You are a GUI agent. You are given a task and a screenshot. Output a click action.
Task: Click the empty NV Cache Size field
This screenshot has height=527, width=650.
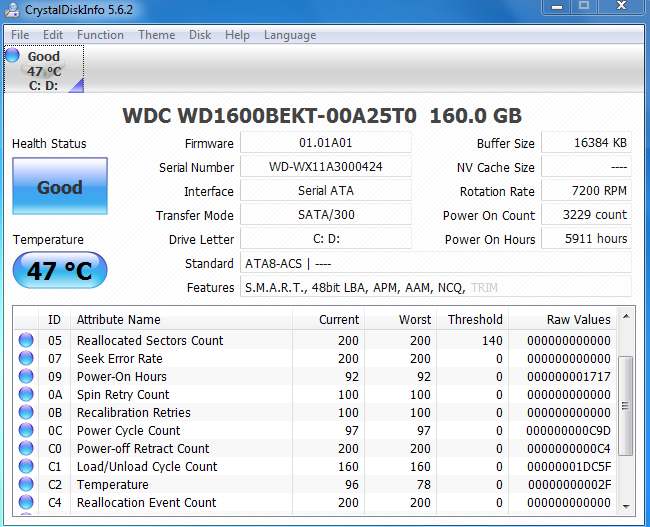coord(587,167)
